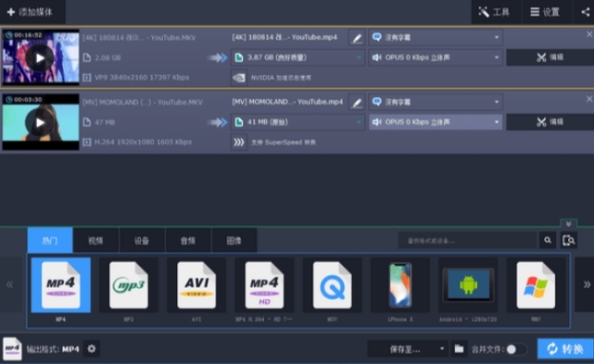Click the SuperSpeed conversion icon
The image size is (594, 364).
239,143
